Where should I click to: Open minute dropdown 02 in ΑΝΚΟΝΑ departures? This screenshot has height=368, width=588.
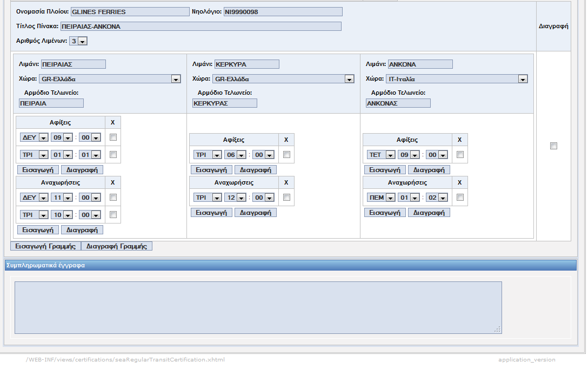coord(437,198)
